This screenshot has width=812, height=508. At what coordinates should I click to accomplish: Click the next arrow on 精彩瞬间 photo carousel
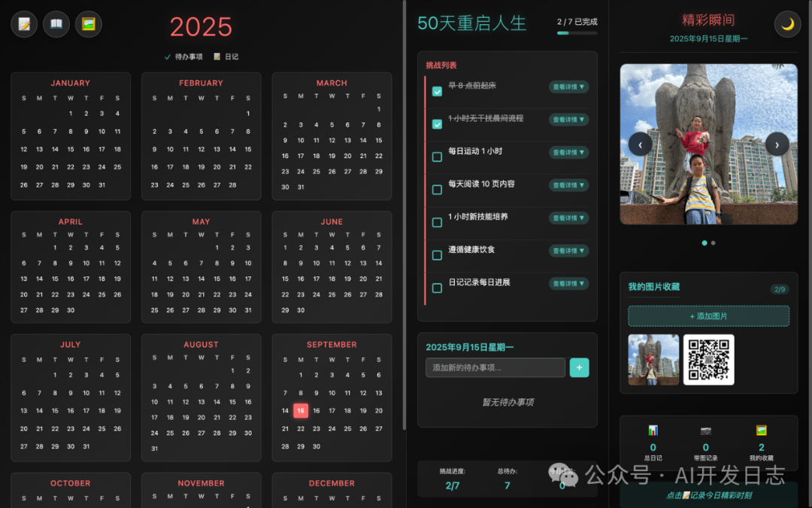pyautogui.click(x=777, y=144)
